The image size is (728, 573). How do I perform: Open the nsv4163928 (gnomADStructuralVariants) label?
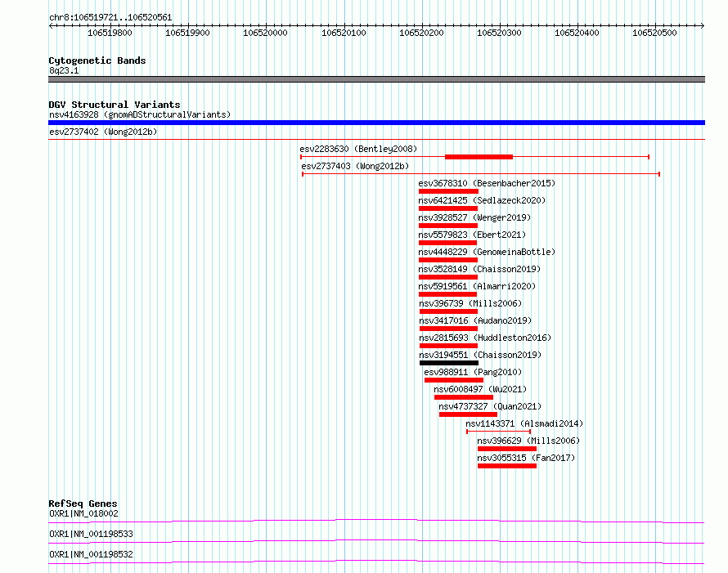tap(140, 114)
